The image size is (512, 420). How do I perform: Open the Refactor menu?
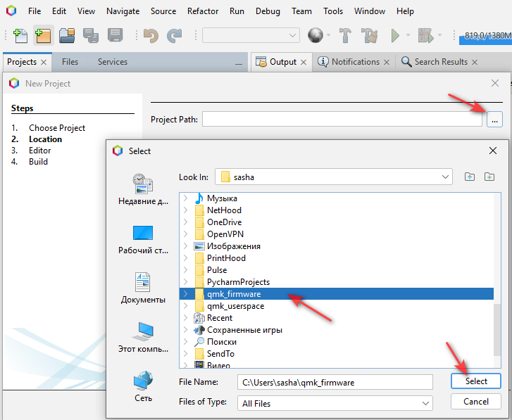click(x=202, y=11)
